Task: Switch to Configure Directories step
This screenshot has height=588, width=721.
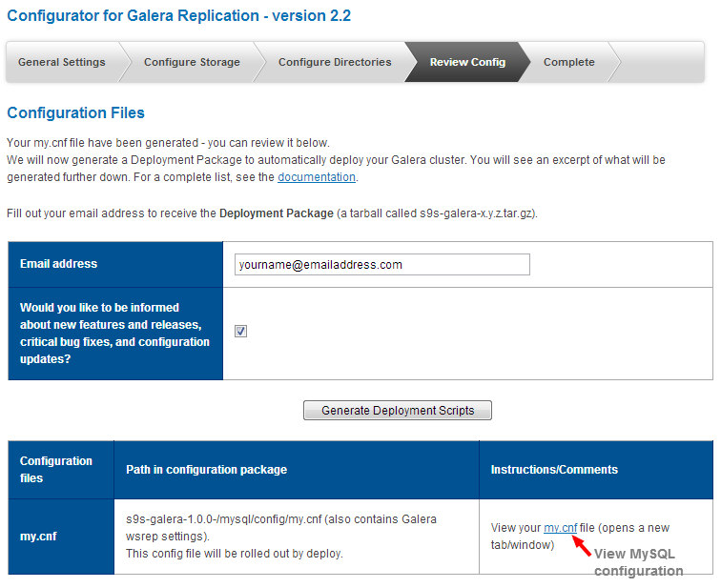Action: [335, 62]
